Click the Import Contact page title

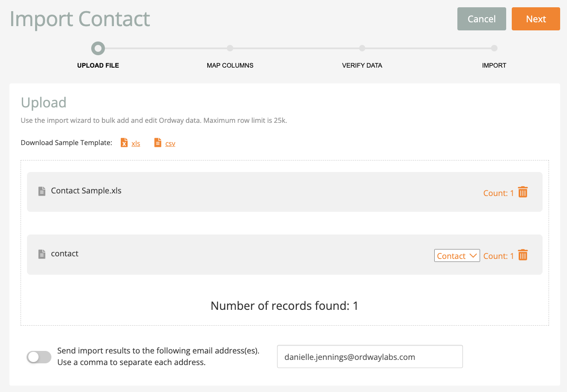80,19
